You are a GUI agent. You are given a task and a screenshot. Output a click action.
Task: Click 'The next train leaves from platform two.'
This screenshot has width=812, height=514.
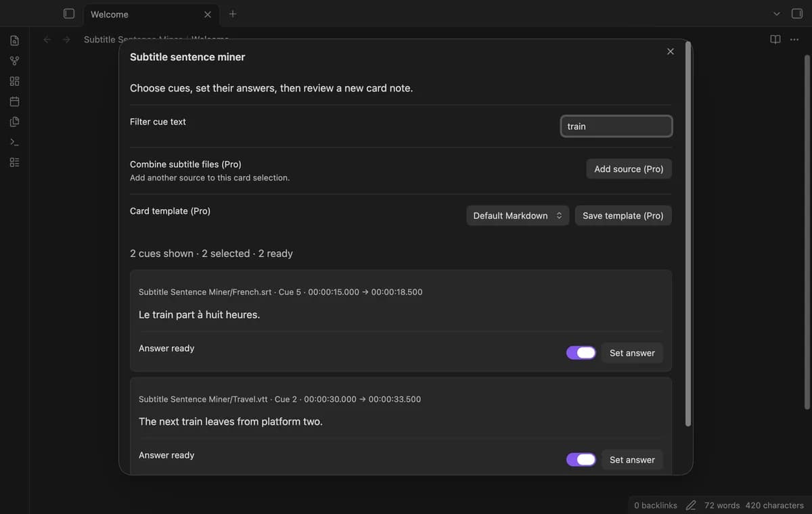click(x=231, y=421)
